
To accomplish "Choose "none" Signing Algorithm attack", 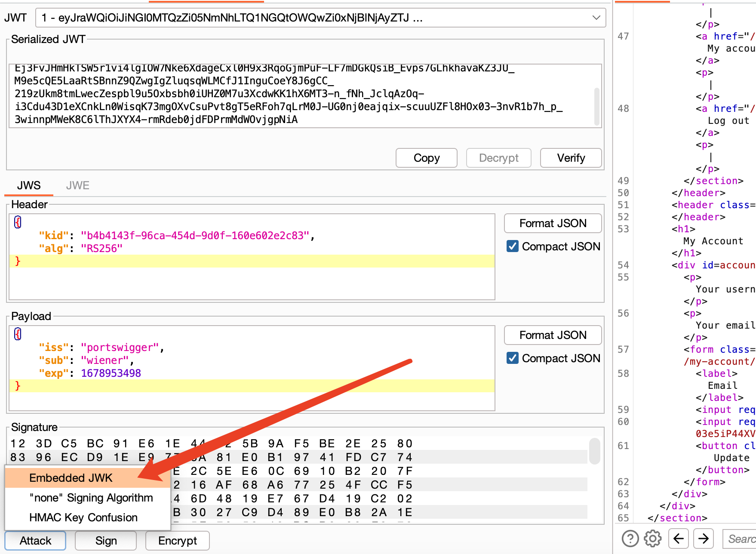I will (x=88, y=498).
